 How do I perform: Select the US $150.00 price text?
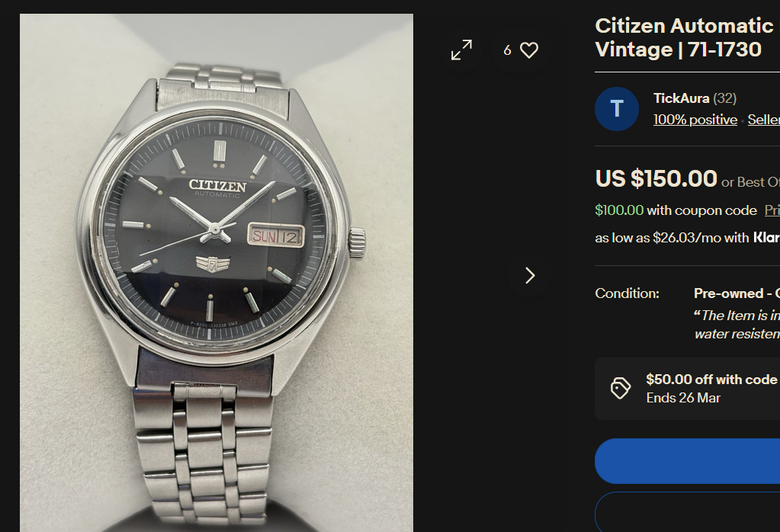point(656,178)
